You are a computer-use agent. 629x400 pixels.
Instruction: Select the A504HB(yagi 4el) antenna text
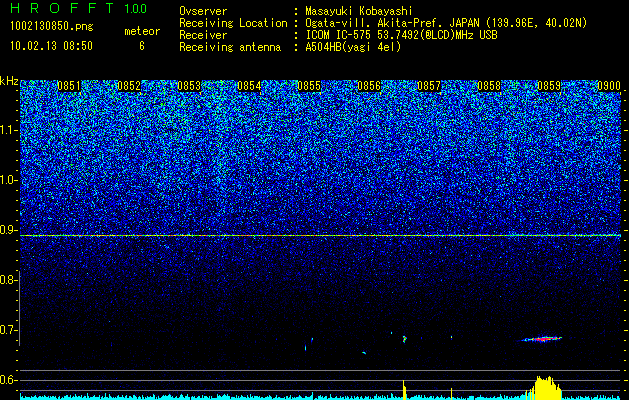[353, 47]
